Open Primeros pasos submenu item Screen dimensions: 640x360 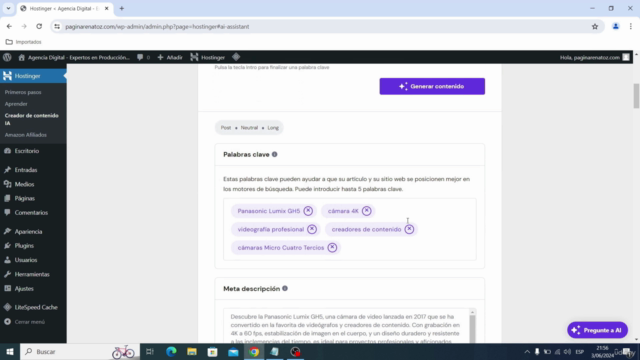click(x=23, y=92)
